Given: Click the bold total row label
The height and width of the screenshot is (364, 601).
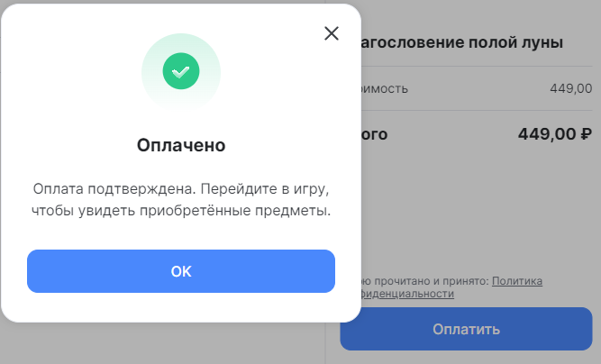Looking at the screenshot, I should pos(375,135).
